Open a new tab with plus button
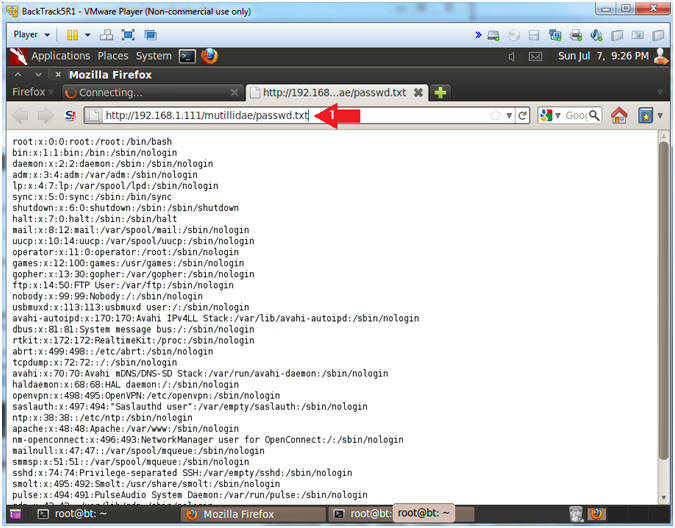Viewport: 675px width, 528px height. tap(440, 93)
